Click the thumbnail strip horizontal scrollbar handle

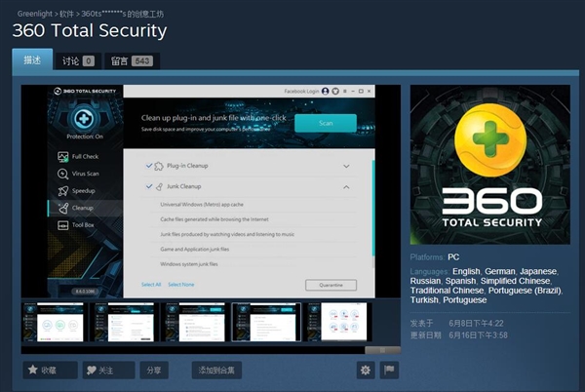pos(382,350)
